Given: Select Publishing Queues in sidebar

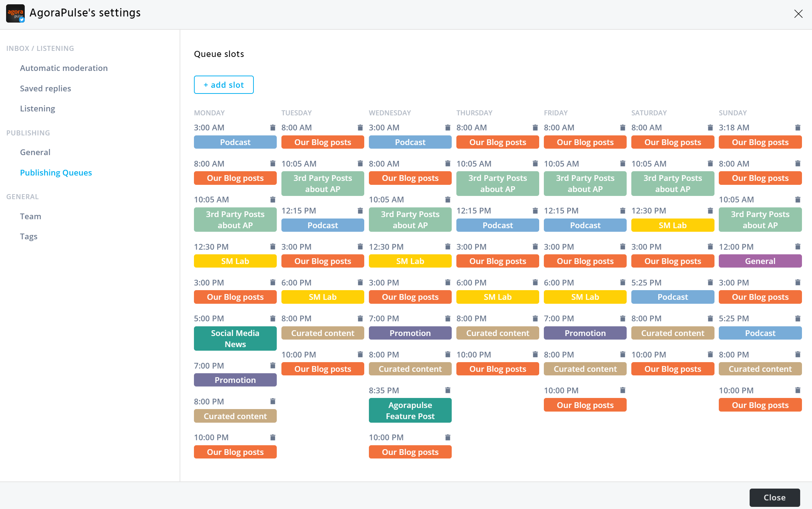Looking at the screenshot, I should click(x=56, y=173).
